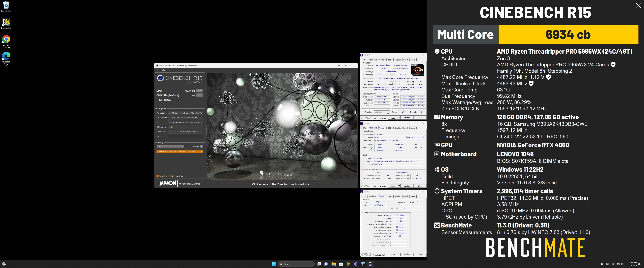This screenshot has width=644, height=268.
Task: Select Mainboard tab in top CPU-Z window
Action: (373, 60)
